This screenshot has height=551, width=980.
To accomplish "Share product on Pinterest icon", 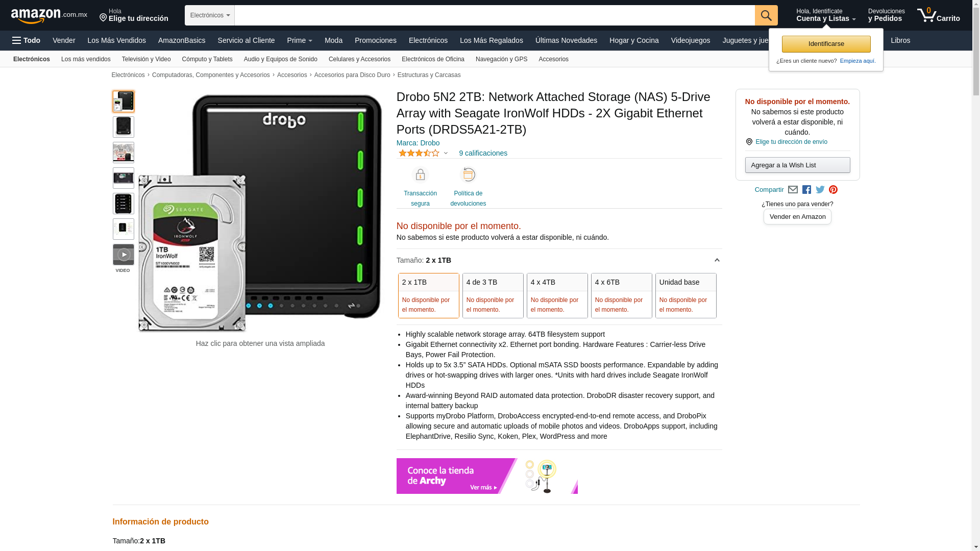I will [833, 190].
